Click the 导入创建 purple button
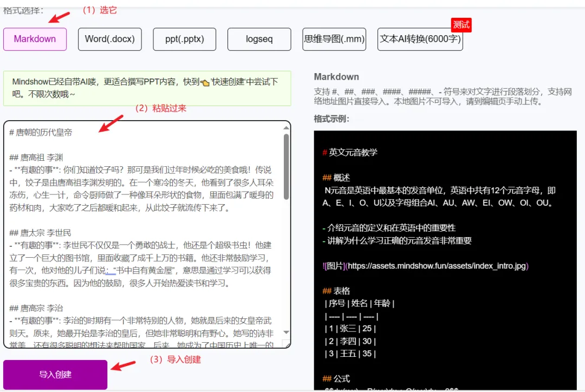585x392 pixels. [54, 374]
